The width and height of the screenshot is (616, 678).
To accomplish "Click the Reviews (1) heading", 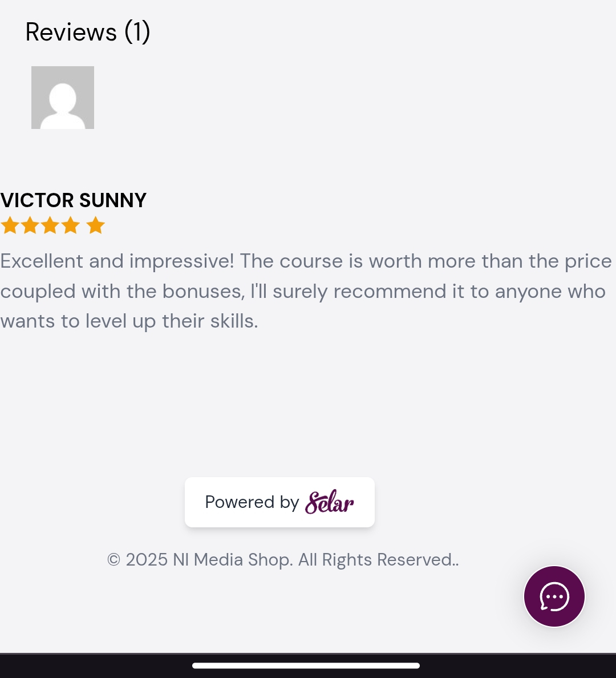I will 88,32.
